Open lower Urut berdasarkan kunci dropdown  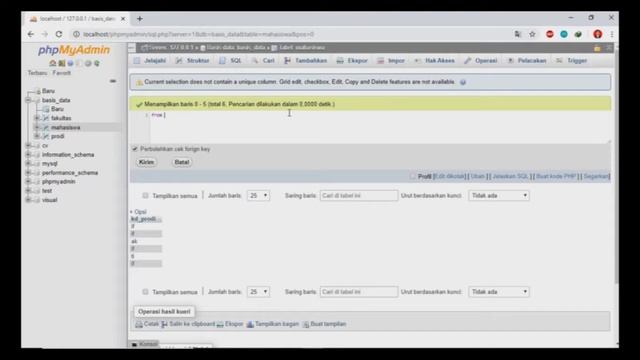499,292
